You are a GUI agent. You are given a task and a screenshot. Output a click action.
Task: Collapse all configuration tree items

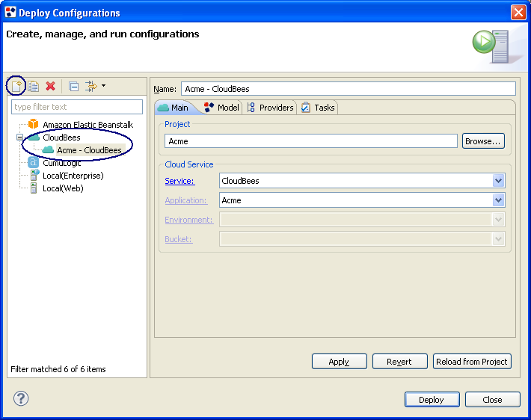[73, 86]
